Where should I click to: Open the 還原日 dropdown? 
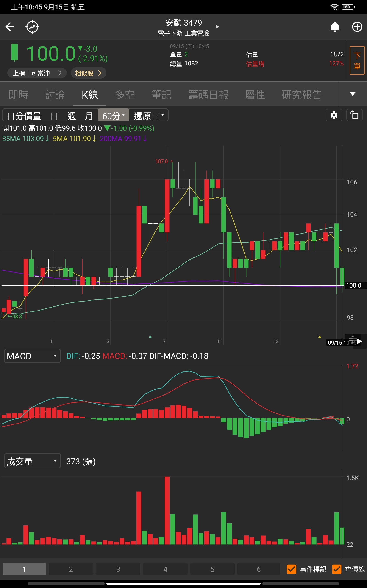pos(149,116)
